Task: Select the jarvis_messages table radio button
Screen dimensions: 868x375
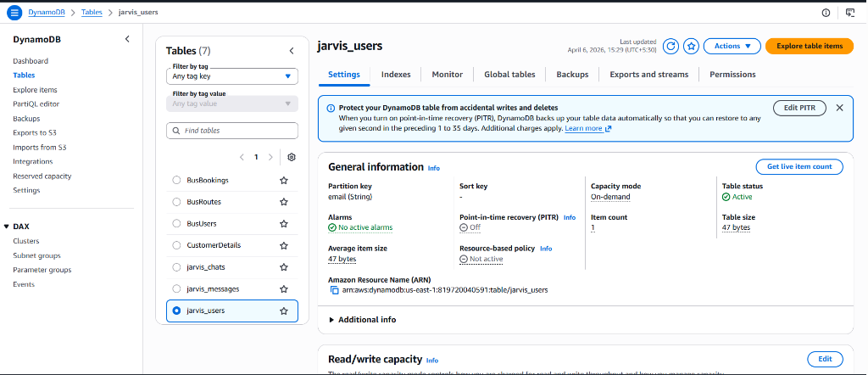Action: point(176,289)
